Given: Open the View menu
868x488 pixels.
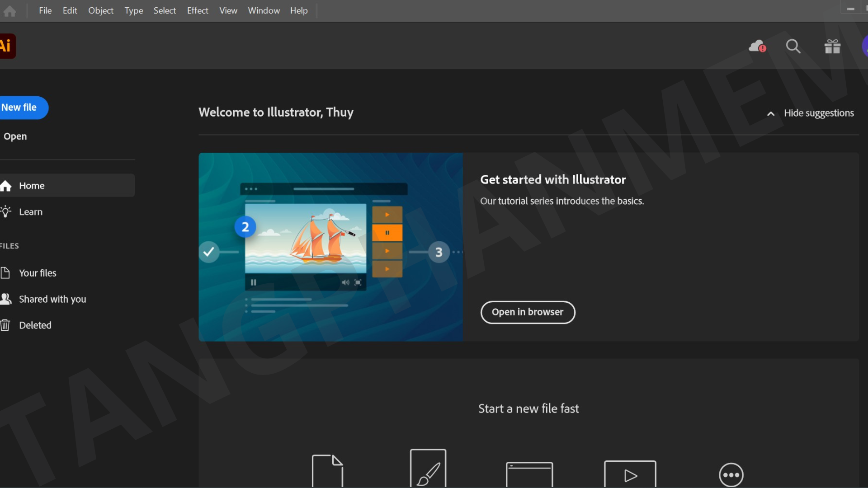Looking at the screenshot, I should [x=228, y=10].
